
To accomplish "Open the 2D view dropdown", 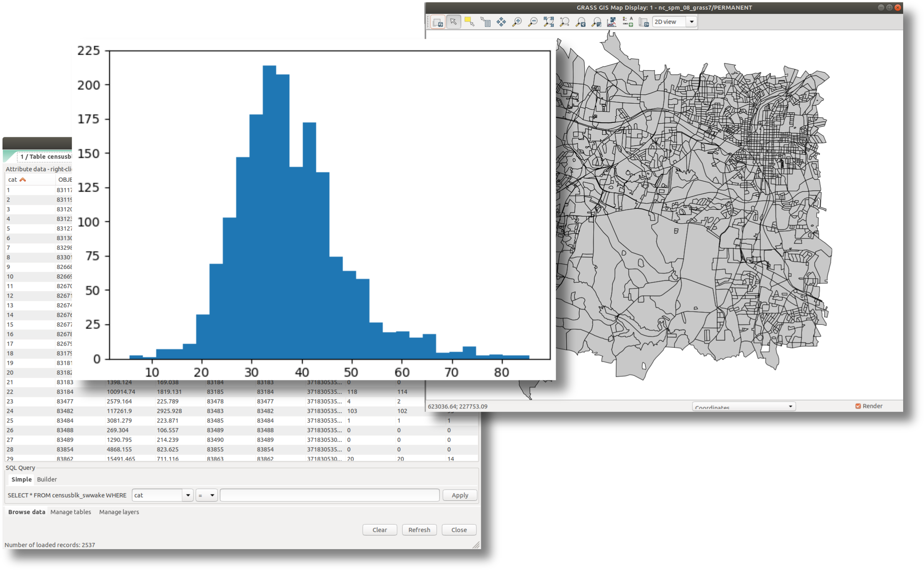I will 691,22.
